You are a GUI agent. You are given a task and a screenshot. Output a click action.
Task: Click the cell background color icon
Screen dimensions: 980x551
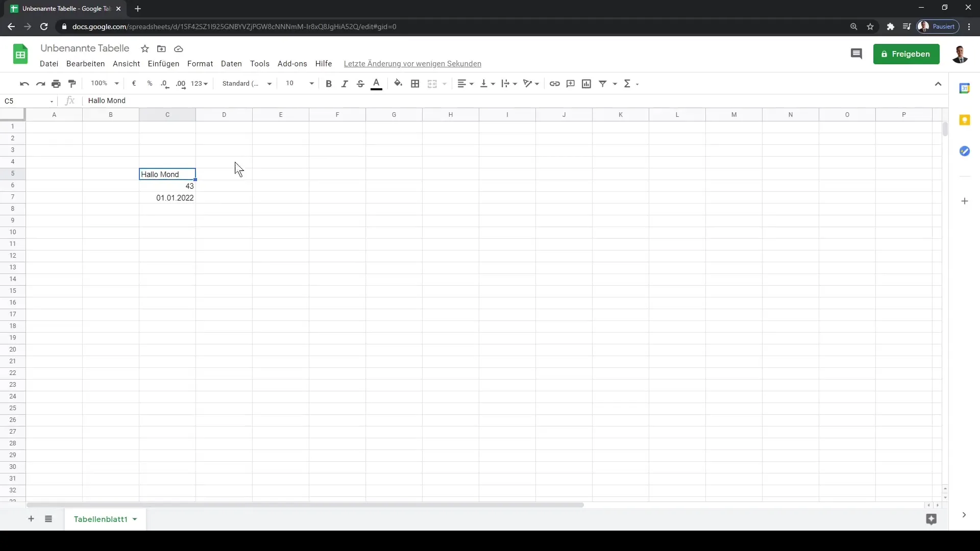click(x=398, y=84)
